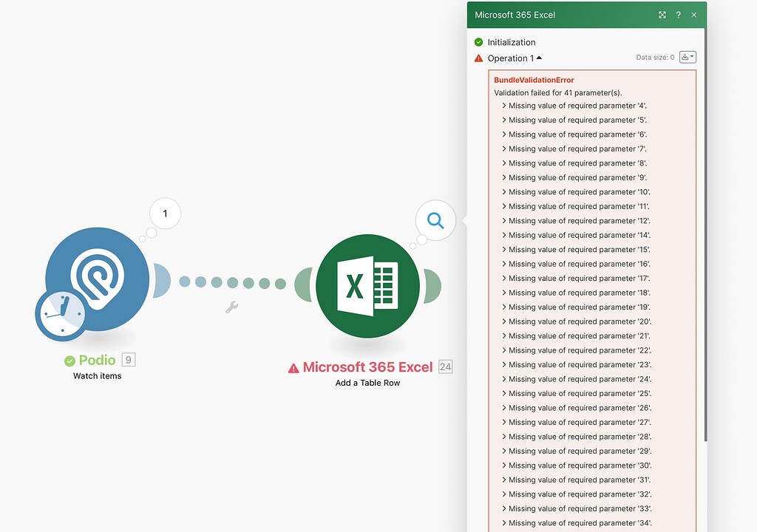The width and height of the screenshot is (757, 532).
Task: Open the Microsoft 365 Excel module
Action: (x=367, y=287)
